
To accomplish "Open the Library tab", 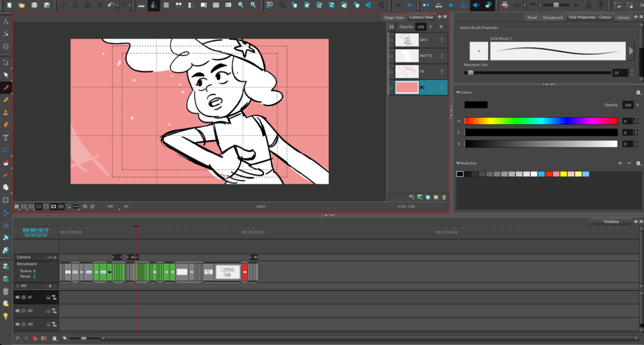I will 623,18.
